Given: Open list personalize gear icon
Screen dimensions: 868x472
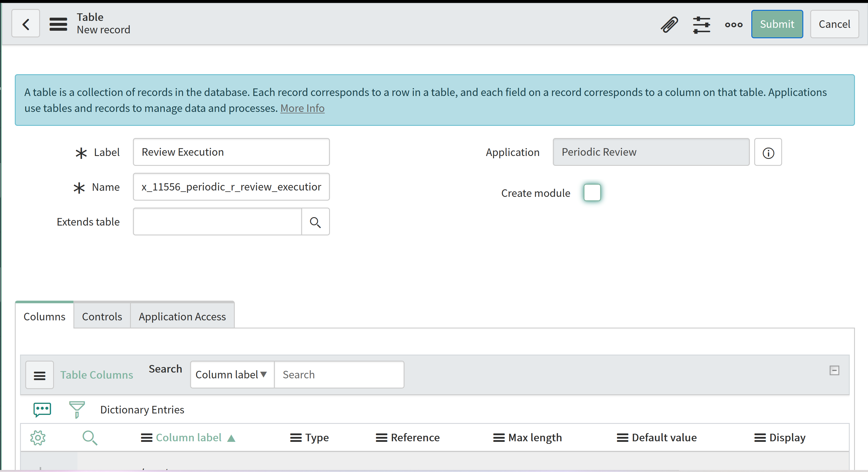Looking at the screenshot, I should (38, 438).
